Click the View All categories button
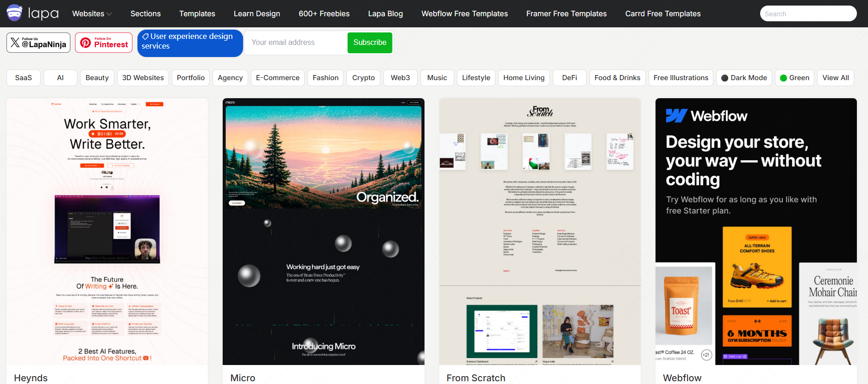Screen dimensions: 868x384 coord(836,78)
